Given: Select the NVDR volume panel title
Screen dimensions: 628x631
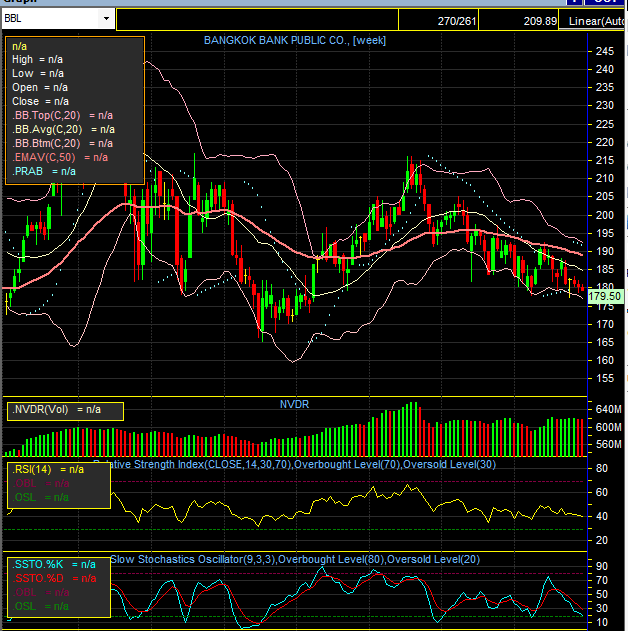Looking at the screenshot, I should point(295,404).
